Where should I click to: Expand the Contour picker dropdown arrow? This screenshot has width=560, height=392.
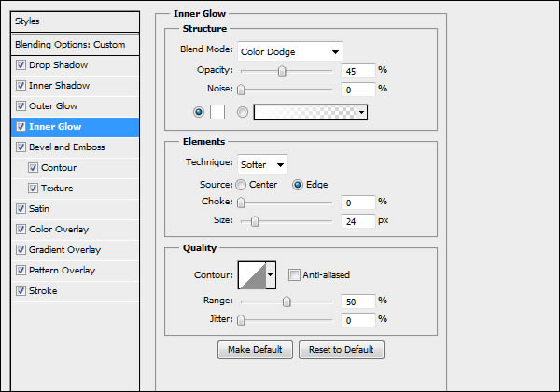(x=272, y=274)
